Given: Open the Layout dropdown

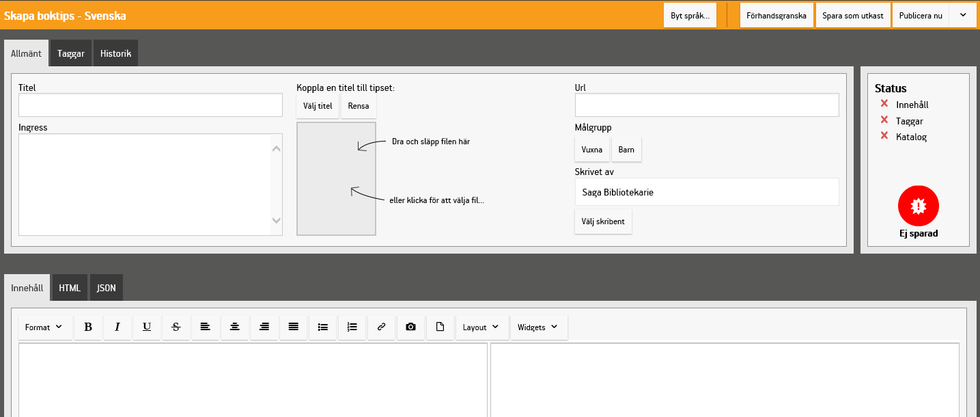Looking at the screenshot, I should (x=481, y=327).
